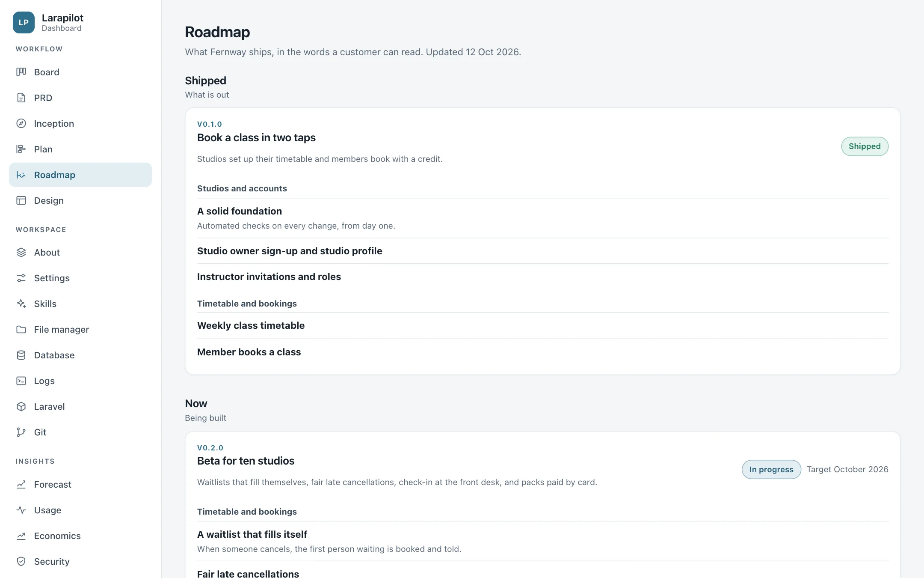The image size is (924, 578).
Task: Click the 'Member books a class' row
Action: [x=543, y=352]
